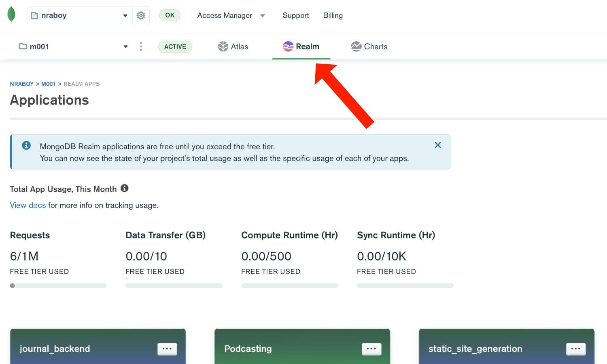Screen dimensions: 607x364
Task: Open the Access Manager menu
Action: [x=225, y=15]
